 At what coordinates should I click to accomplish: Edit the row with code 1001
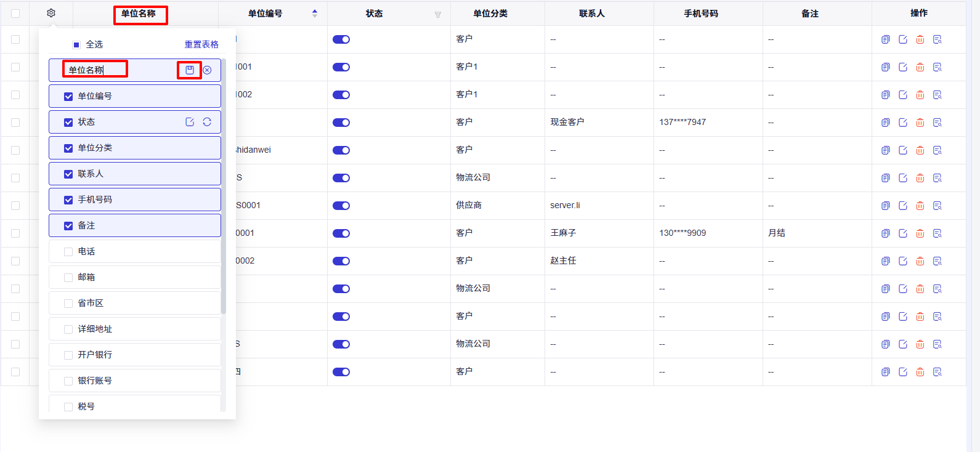903,67
